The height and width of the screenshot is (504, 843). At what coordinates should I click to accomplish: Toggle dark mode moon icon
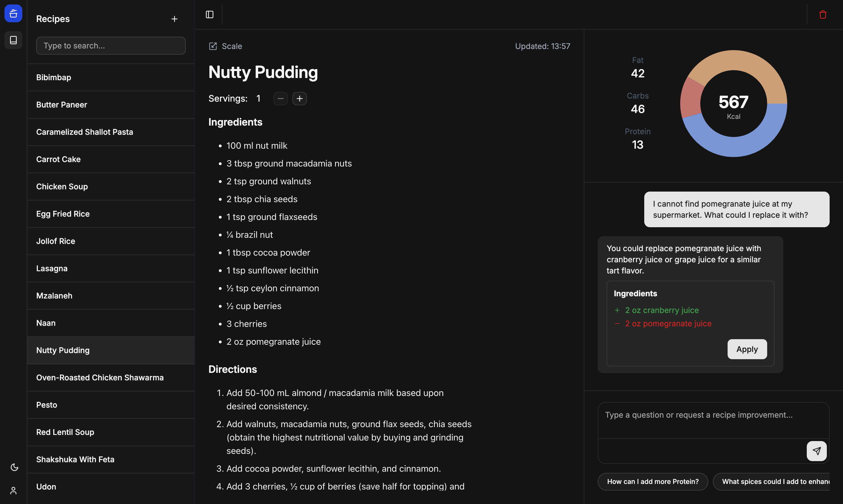(x=14, y=467)
